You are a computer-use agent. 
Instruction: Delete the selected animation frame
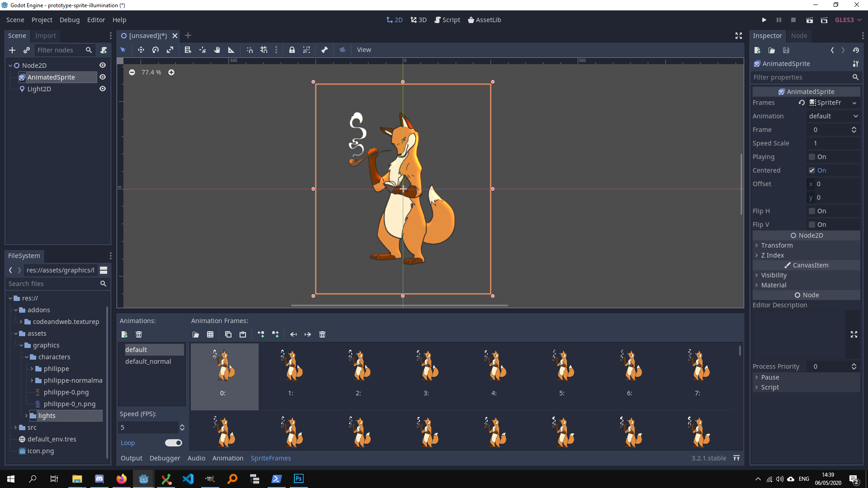(322, 334)
